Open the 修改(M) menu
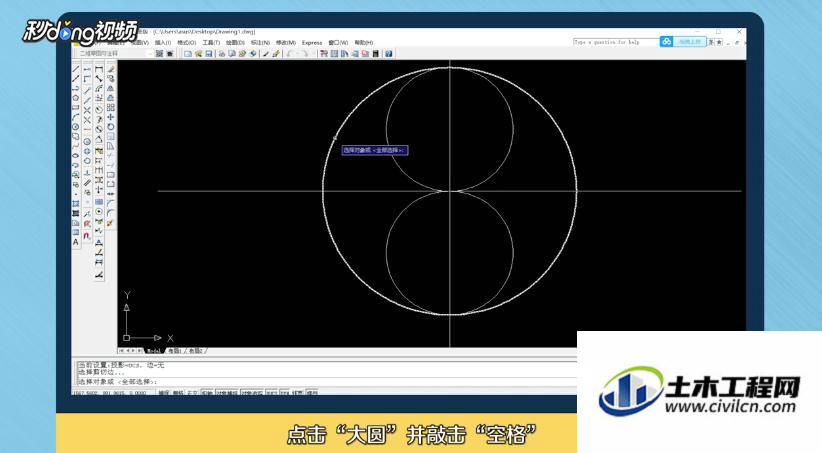This screenshot has width=822, height=453. [x=286, y=42]
